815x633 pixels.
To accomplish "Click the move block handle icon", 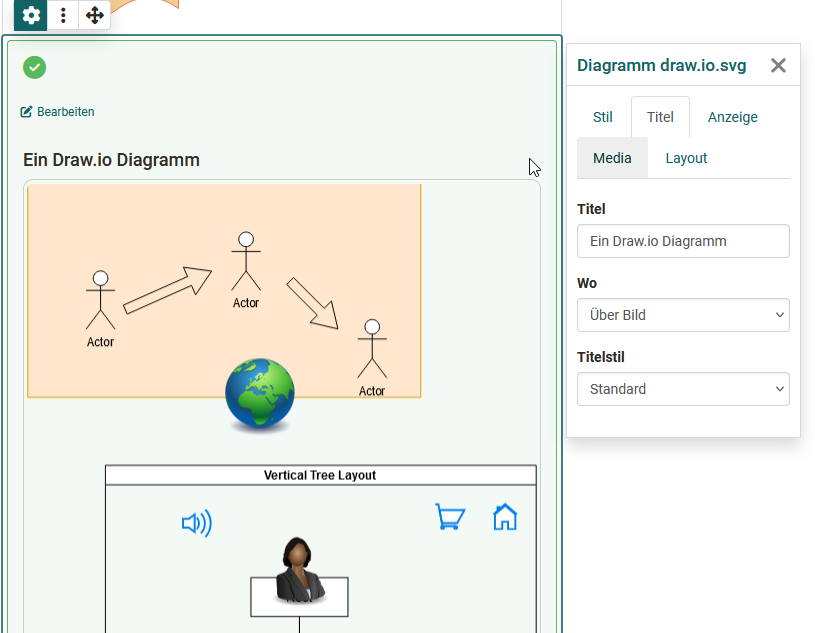I will click(x=95, y=16).
